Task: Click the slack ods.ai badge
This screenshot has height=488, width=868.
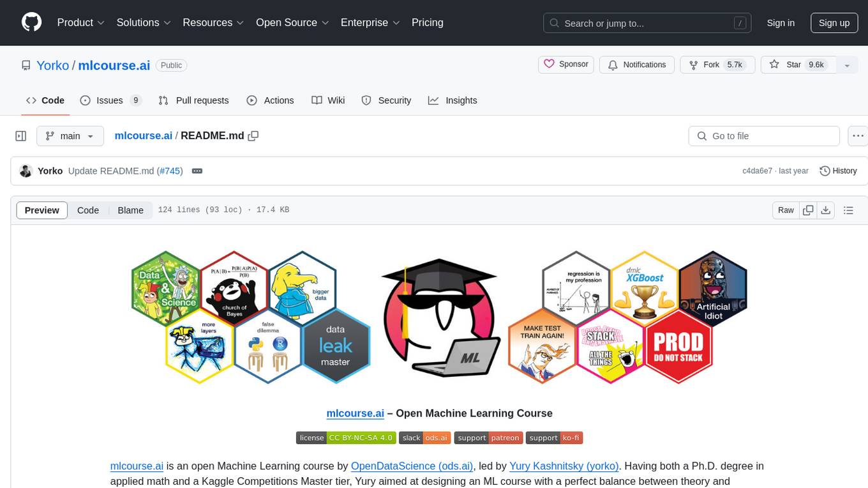Action: [425, 438]
